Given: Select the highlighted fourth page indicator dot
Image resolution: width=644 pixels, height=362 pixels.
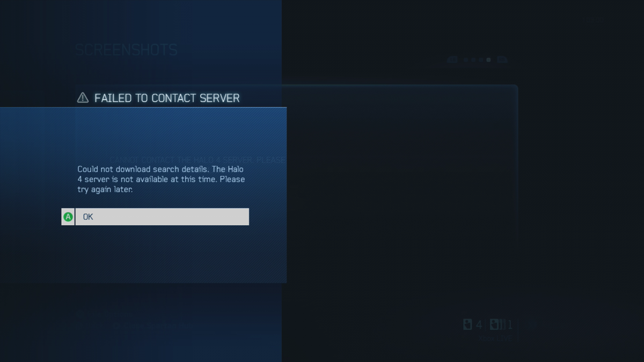Looking at the screenshot, I should 488,60.
